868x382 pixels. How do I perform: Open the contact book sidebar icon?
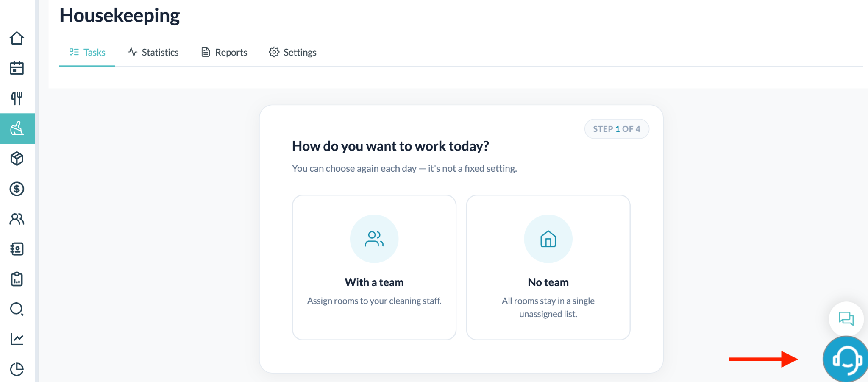point(17,249)
